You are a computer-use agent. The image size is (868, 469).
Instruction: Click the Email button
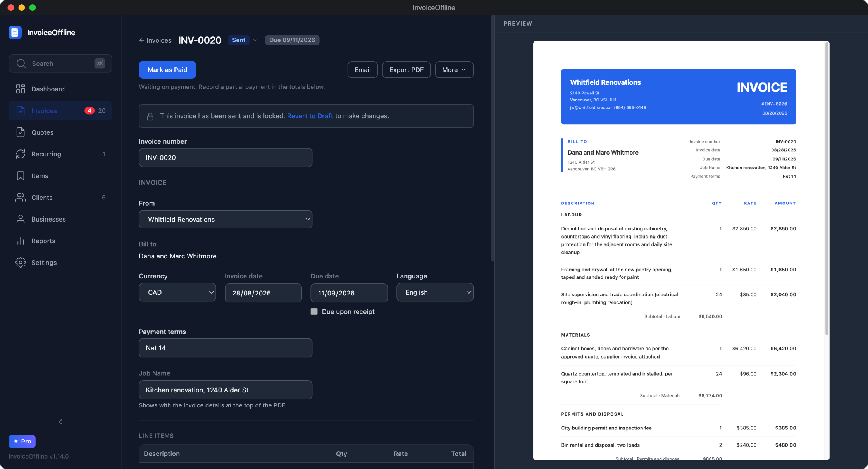[x=363, y=70]
